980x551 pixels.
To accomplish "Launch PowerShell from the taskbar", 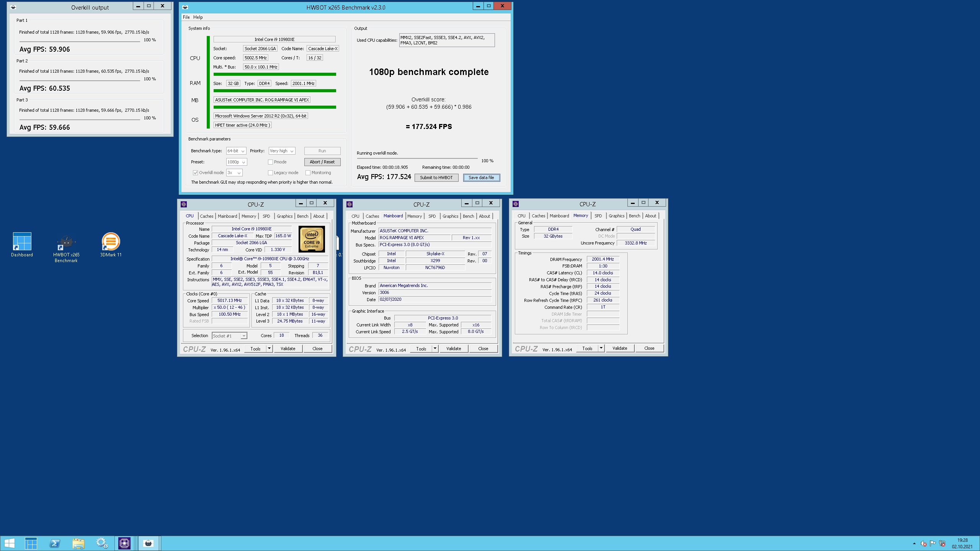I will tap(55, 543).
